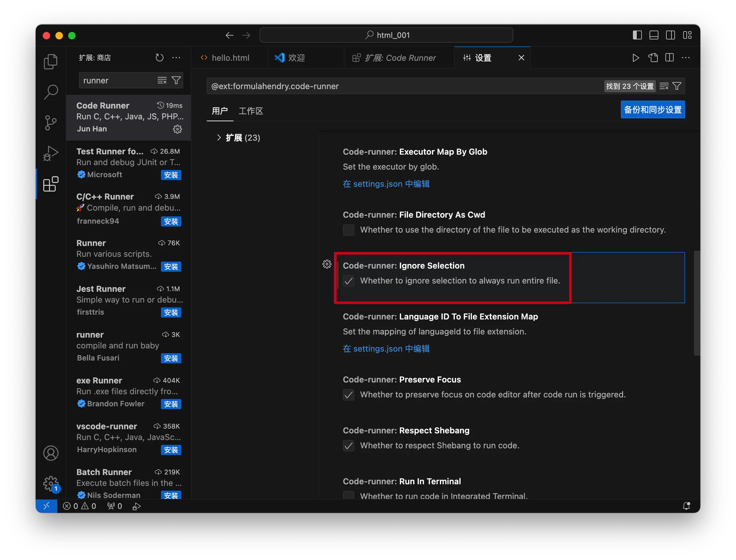Select the 用户 settings scope tab
The width and height of the screenshot is (736, 560).
[219, 111]
